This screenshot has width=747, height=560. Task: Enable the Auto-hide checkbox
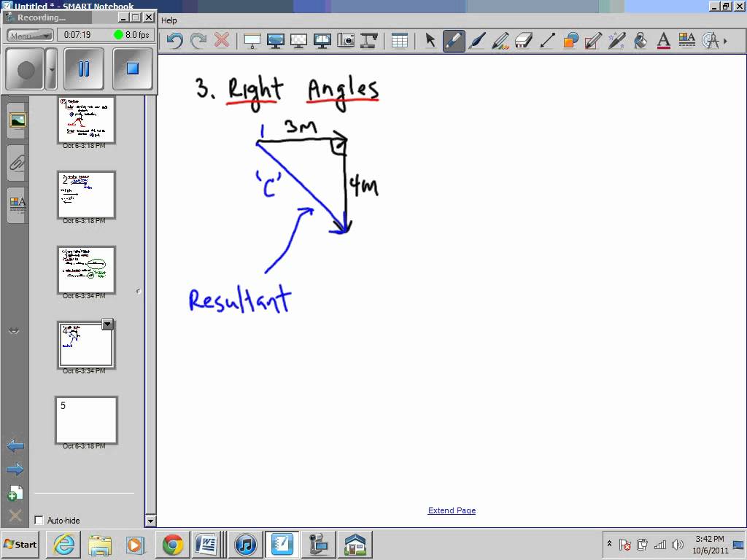point(39,520)
